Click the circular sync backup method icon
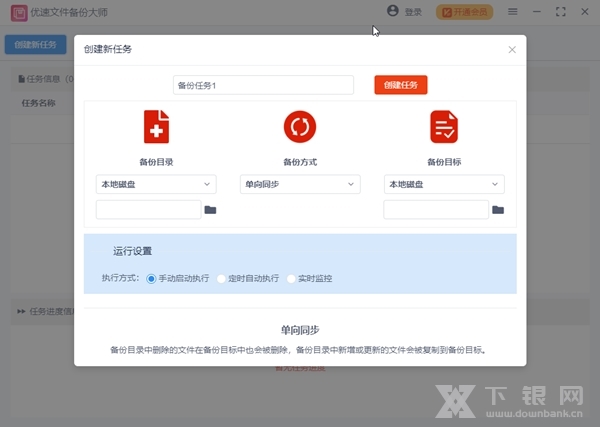 click(300, 127)
